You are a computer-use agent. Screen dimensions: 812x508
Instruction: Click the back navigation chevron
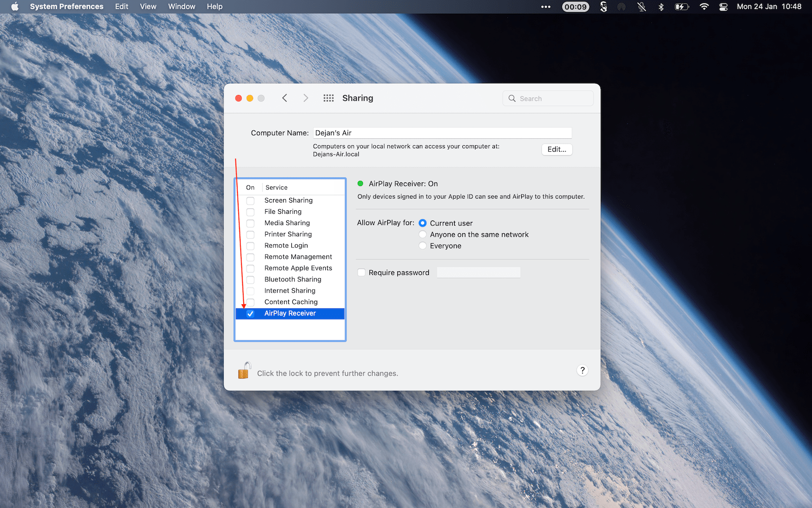(x=285, y=98)
